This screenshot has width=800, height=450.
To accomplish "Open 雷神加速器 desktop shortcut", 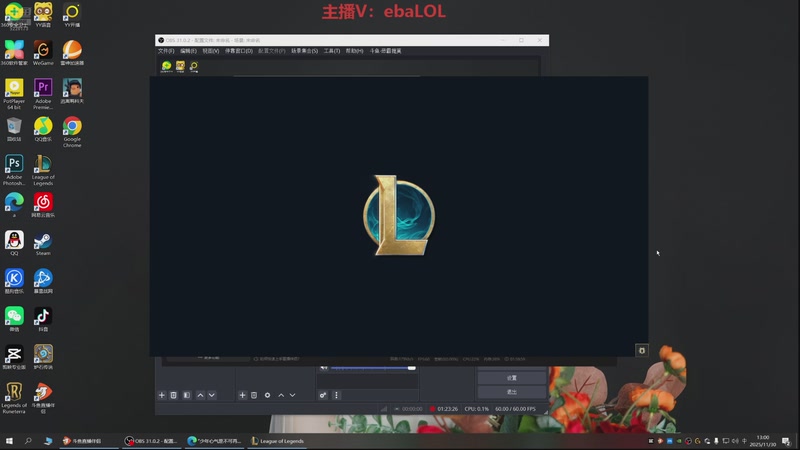I will [72, 53].
